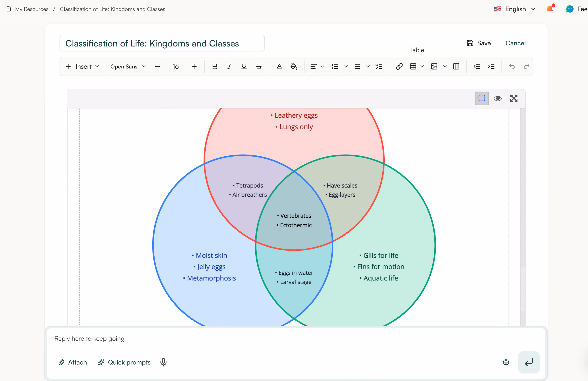Click the 'Eggs in water' label
Image resolution: width=588 pixels, height=381 pixels.
296,273
